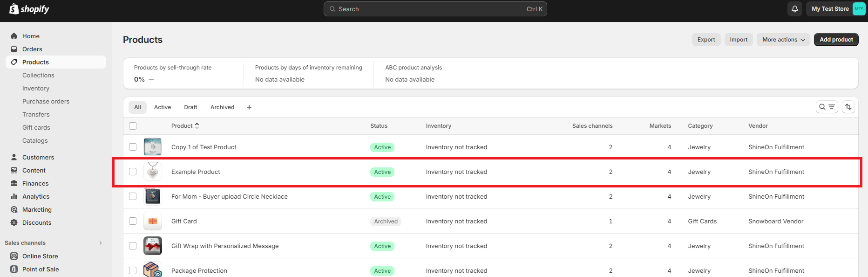Check the Example Product row

[x=133, y=172]
